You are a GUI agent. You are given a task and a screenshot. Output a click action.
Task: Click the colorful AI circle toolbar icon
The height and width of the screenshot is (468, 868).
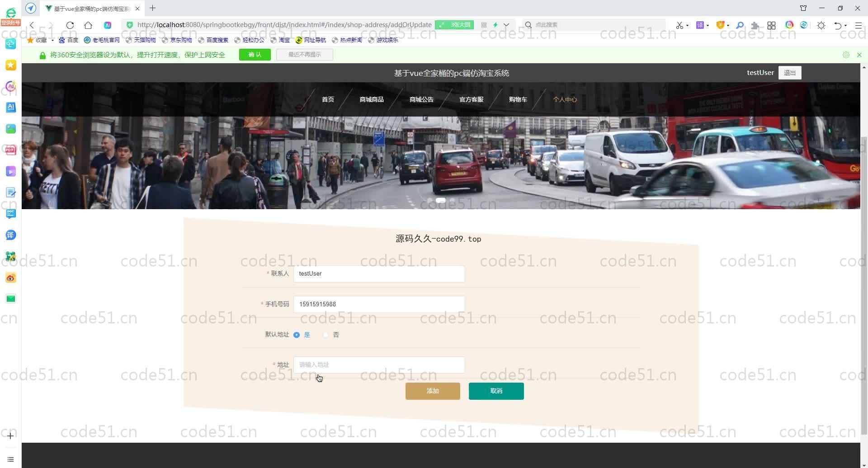[789, 25]
